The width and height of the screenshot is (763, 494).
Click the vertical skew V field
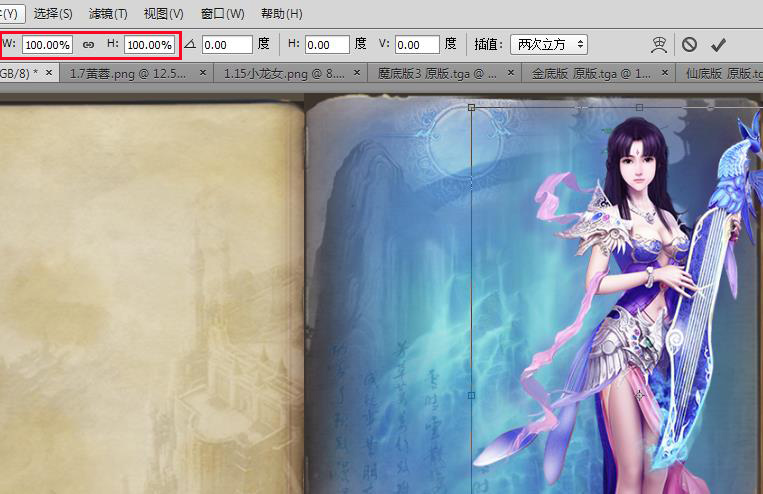click(418, 45)
